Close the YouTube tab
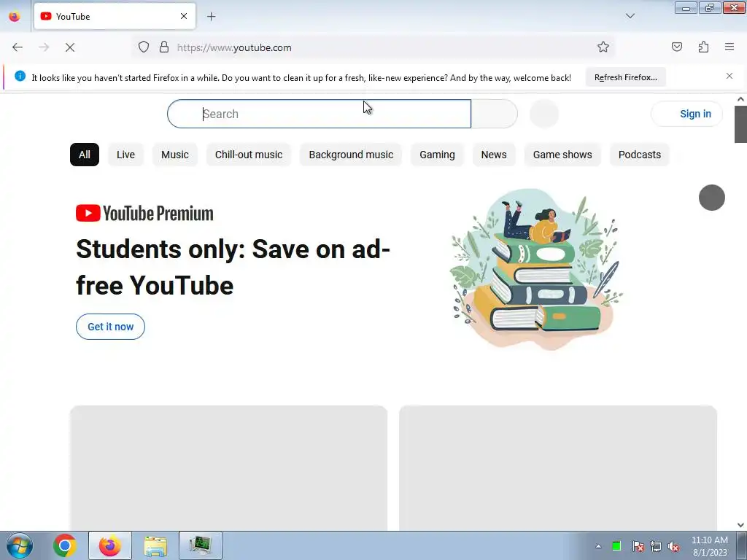747x560 pixels. pyautogui.click(x=183, y=16)
